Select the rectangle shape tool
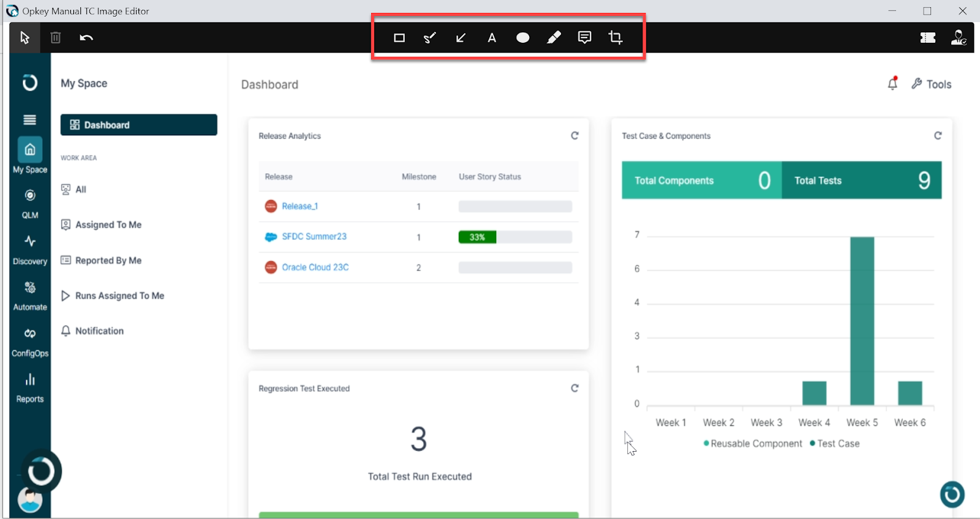Screen dimensions: 980x519 pyautogui.click(x=399, y=38)
